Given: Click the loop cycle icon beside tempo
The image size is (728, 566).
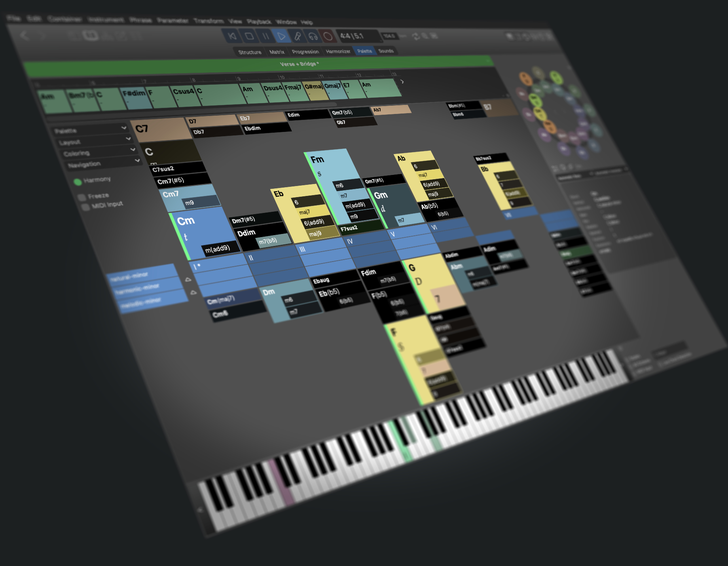Looking at the screenshot, I should click(415, 36).
